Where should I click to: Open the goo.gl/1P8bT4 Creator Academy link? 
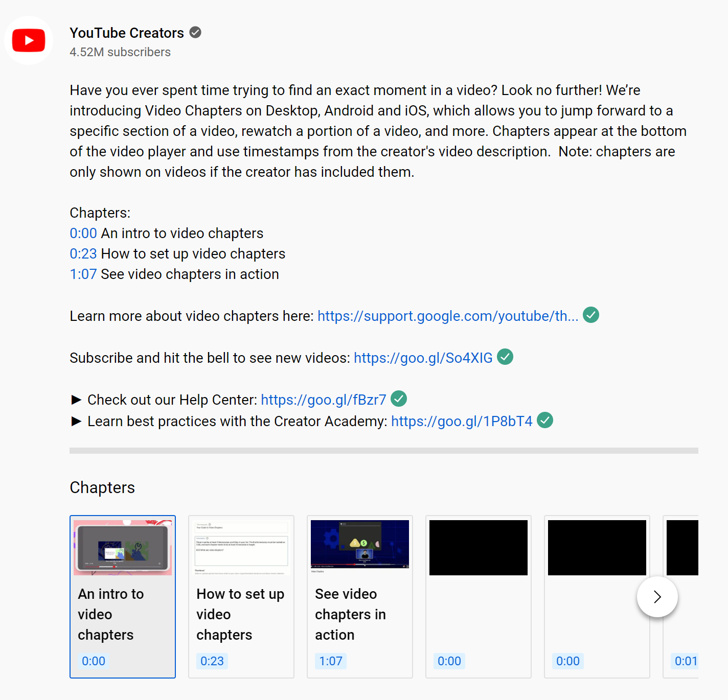[x=462, y=421]
